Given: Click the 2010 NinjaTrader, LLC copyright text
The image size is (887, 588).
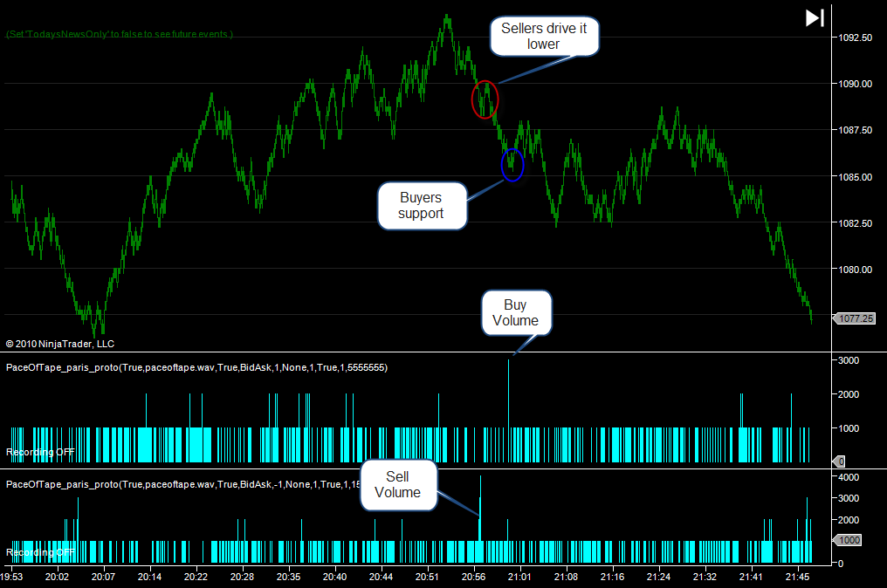Looking at the screenshot, I should (x=60, y=344).
